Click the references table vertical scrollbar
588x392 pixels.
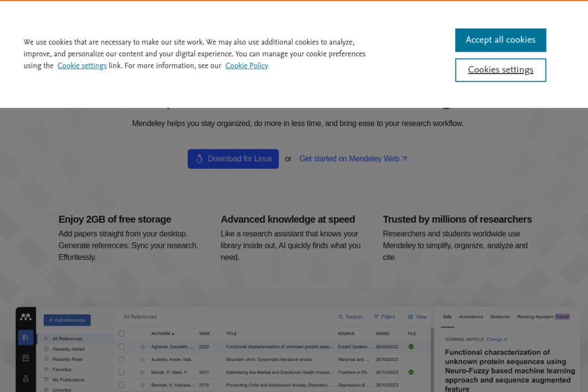pyautogui.click(x=432, y=360)
